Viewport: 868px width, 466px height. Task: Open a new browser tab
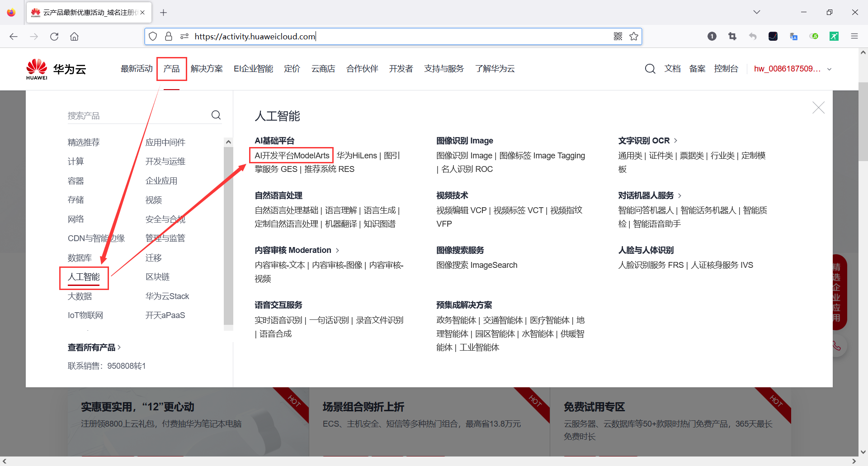tap(164, 12)
